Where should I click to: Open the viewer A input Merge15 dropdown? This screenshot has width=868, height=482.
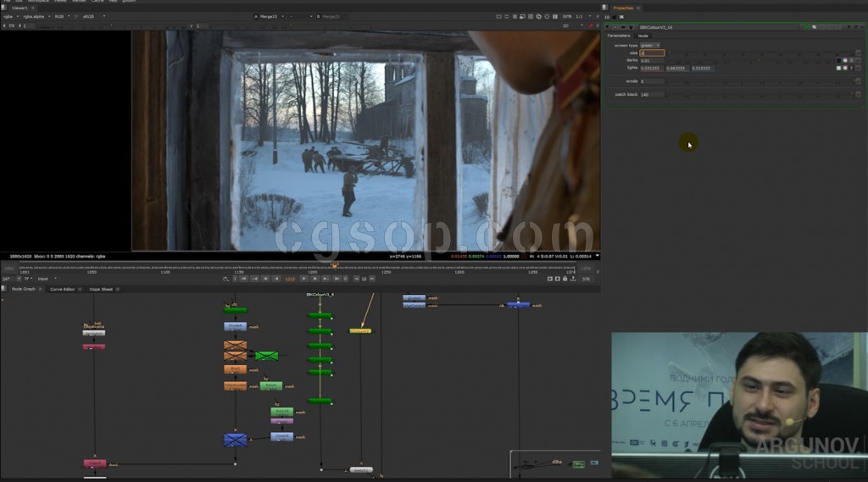[271, 17]
